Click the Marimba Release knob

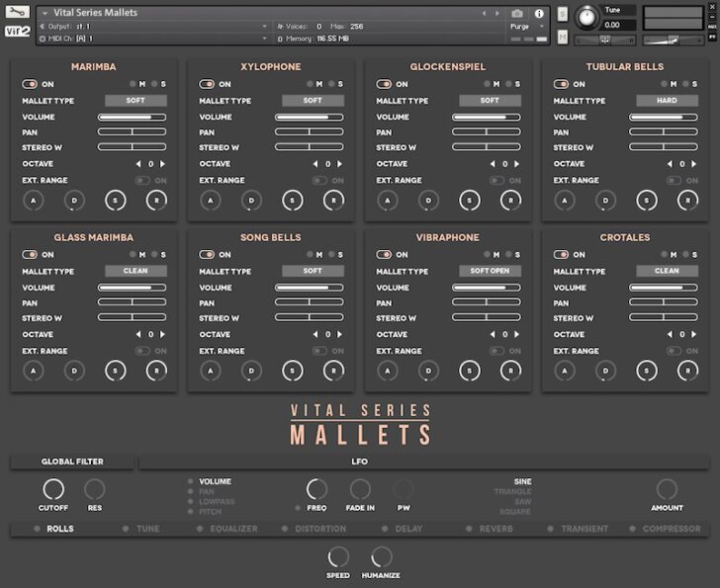point(156,201)
